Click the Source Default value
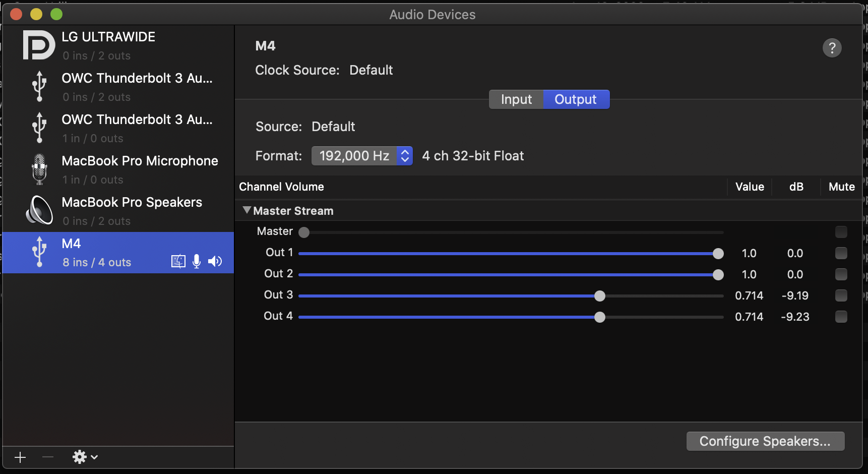This screenshot has height=474, width=868. point(333,127)
